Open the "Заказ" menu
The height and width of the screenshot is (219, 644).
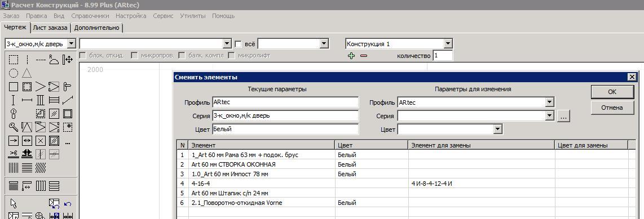click(11, 16)
